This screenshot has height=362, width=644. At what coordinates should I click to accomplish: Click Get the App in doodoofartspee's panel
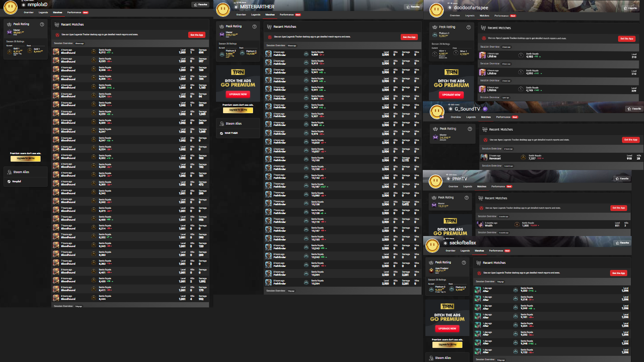tap(627, 38)
